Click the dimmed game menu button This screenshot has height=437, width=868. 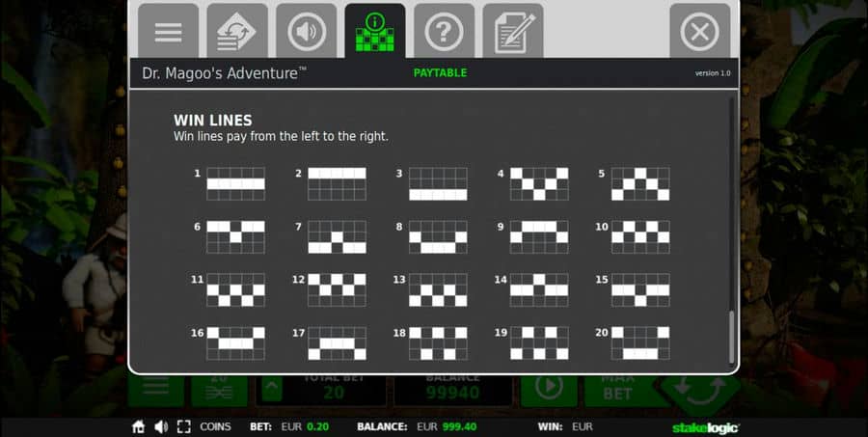click(155, 390)
